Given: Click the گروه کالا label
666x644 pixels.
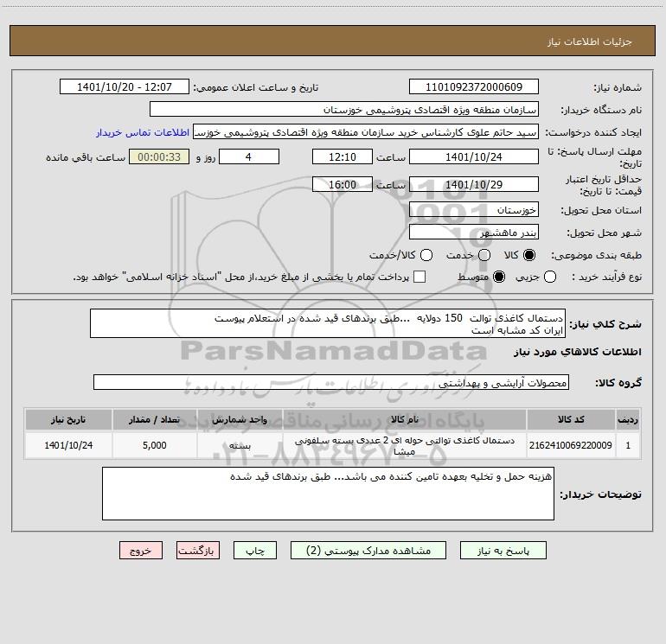Looking at the screenshot, I should click(x=618, y=382).
